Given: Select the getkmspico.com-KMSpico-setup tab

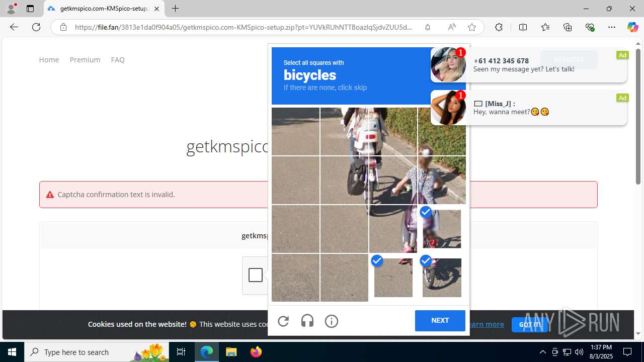Looking at the screenshot, I should click(104, 9).
